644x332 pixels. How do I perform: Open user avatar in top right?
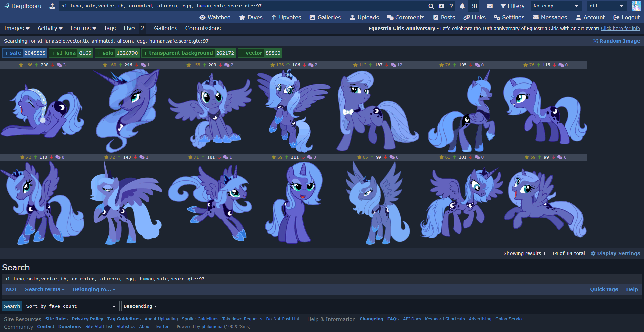coord(636,6)
